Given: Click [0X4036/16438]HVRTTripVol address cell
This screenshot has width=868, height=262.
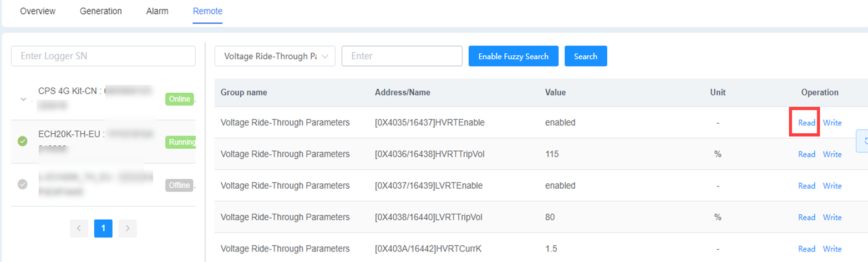Looking at the screenshot, I should pos(430,154).
